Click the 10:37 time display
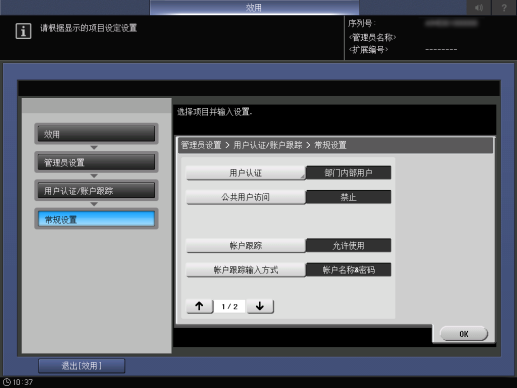 pyautogui.click(x=23, y=382)
